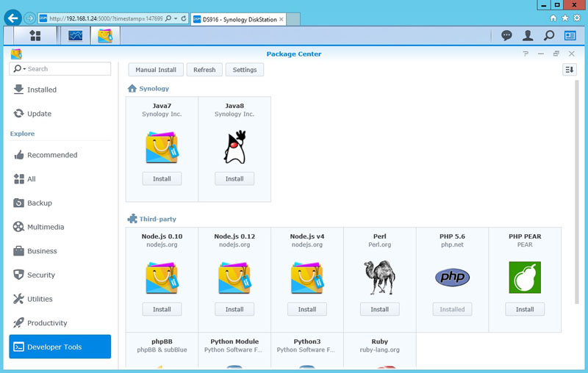
Task: Click the DSM search magnifier icon
Action: pos(549,35)
